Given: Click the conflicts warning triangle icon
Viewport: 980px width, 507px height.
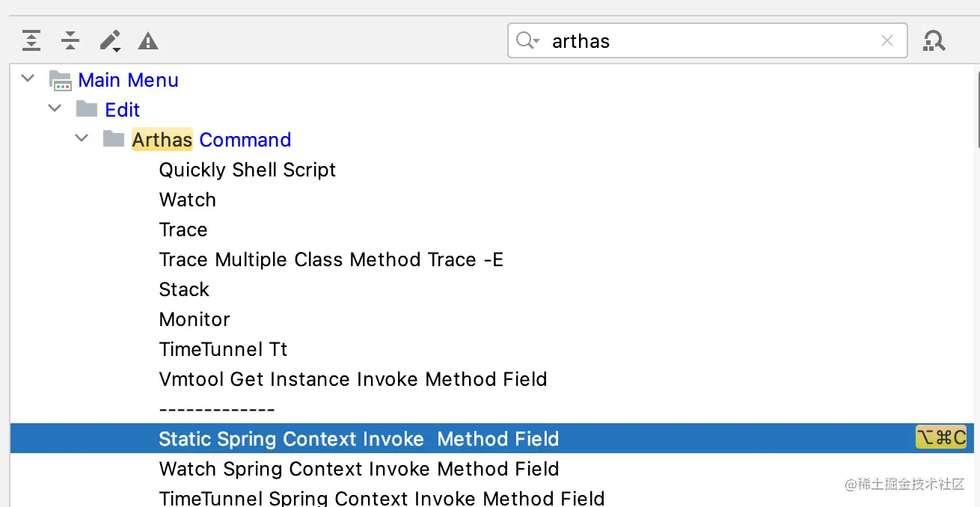Looking at the screenshot, I should click(x=148, y=40).
